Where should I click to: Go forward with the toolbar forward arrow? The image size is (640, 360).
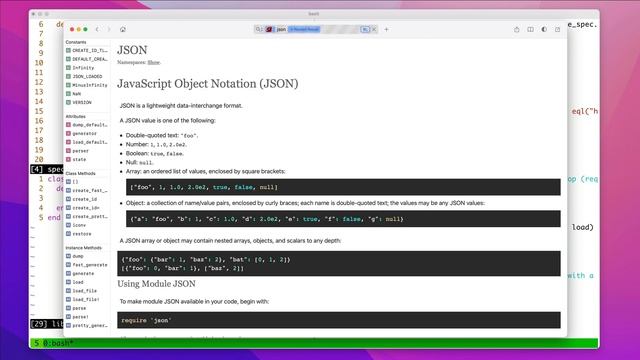[109, 29]
